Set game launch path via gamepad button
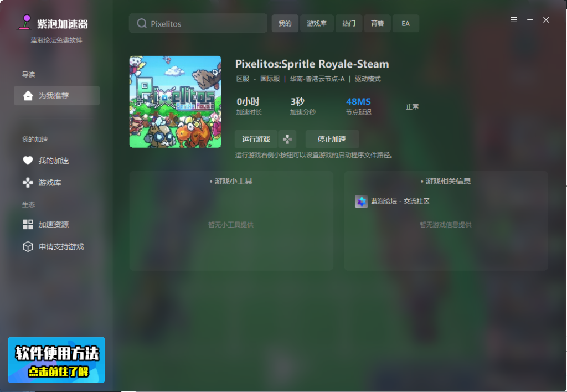The height and width of the screenshot is (392, 567). [287, 139]
